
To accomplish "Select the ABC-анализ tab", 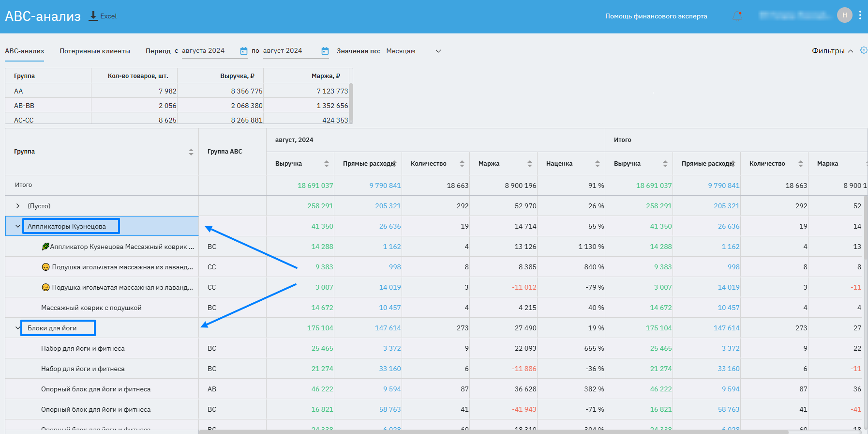I will coord(24,51).
